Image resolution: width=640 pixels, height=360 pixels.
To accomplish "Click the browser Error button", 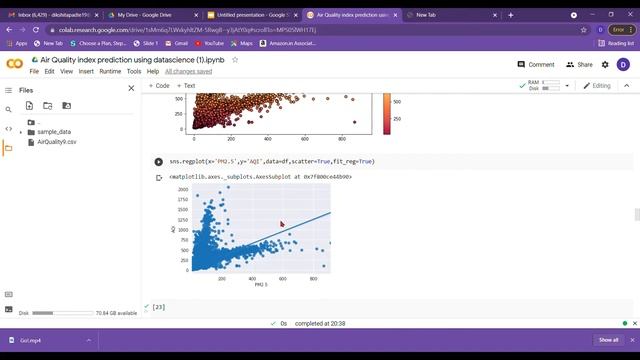I will 621,30.
